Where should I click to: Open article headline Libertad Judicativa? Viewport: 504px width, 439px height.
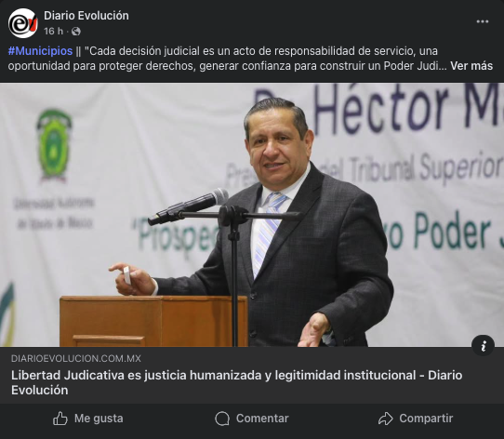click(x=236, y=382)
